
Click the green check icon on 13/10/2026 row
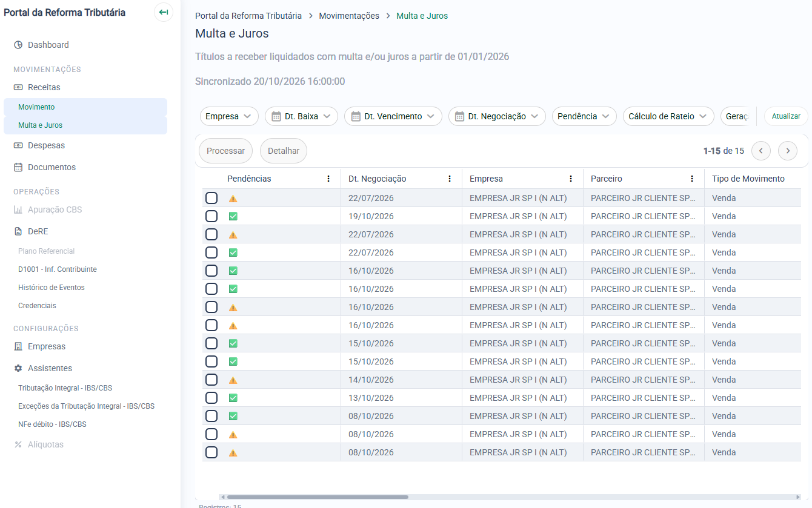[233, 398]
